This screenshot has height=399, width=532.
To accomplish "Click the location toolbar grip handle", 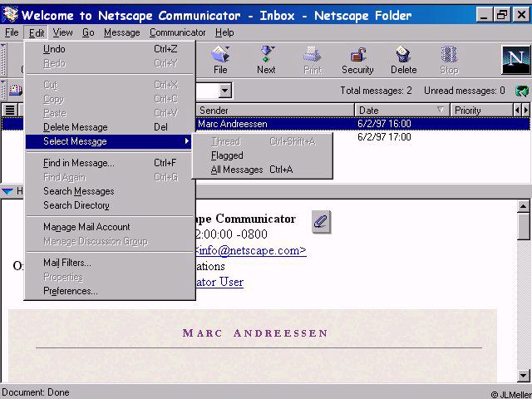I will (x=3, y=91).
